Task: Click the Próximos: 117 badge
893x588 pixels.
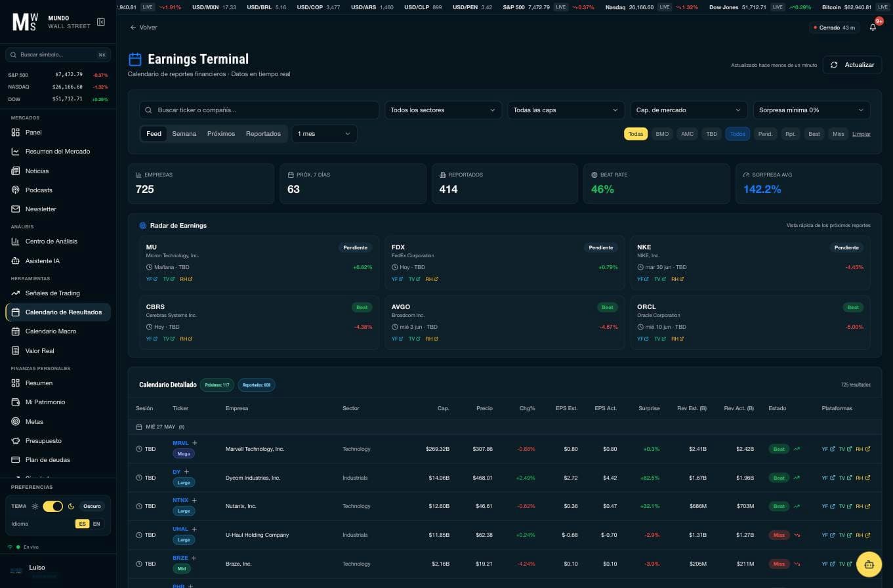Action: pos(217,385)
